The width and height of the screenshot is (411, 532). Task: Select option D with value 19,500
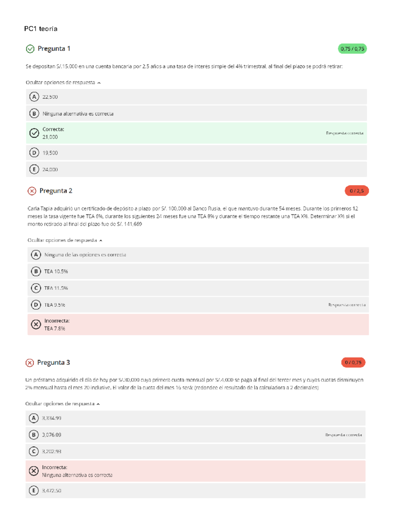[34, 153]
